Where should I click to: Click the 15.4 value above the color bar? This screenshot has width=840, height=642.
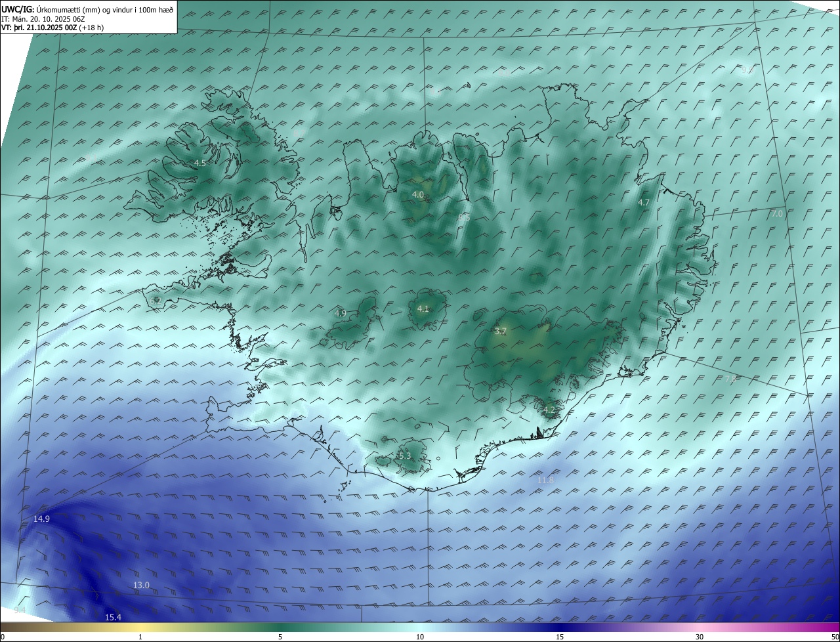pos(114,617)
